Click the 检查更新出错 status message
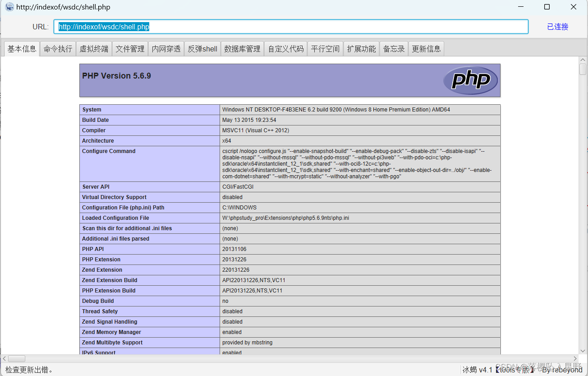The image size is (588, 376). tap(29, 370)
